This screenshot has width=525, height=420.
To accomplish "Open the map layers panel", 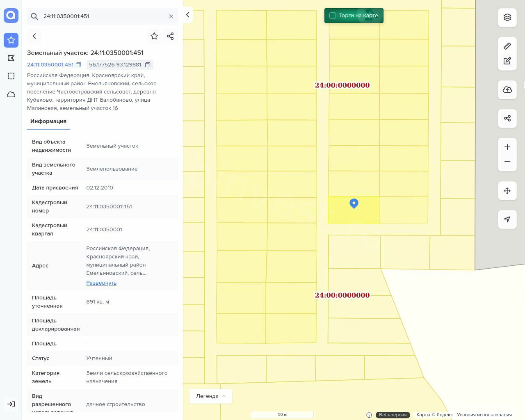I will 507,17.
